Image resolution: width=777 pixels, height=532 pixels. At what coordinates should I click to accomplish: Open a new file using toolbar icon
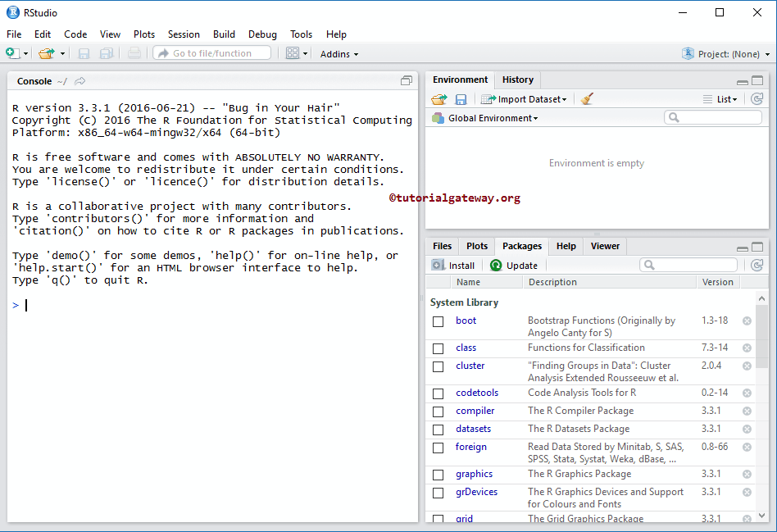pos(11,53)
